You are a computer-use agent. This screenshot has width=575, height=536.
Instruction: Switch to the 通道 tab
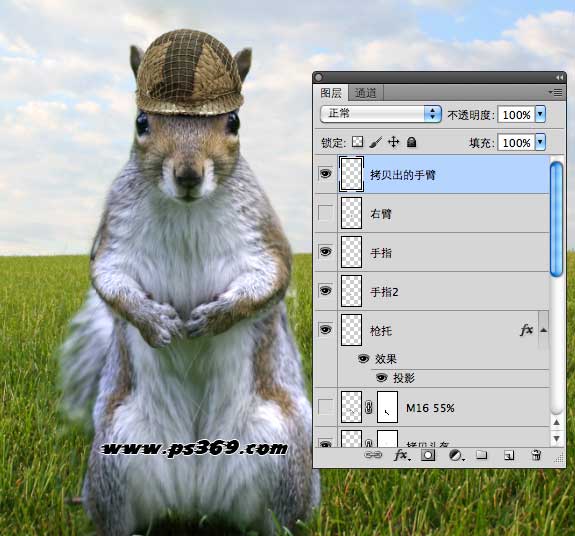(365, 93)
